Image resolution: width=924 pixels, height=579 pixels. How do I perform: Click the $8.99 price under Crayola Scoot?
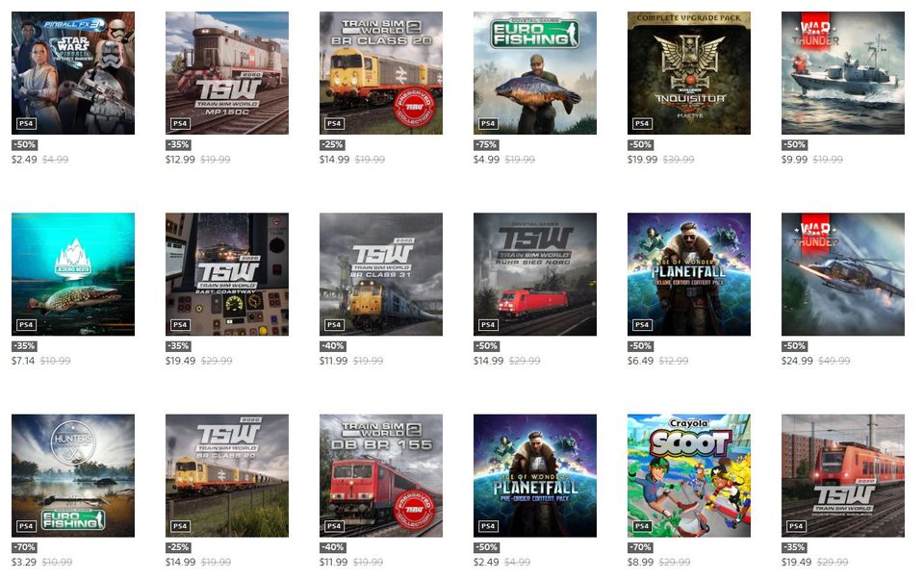pyautogui.click(x=640, y=563)
